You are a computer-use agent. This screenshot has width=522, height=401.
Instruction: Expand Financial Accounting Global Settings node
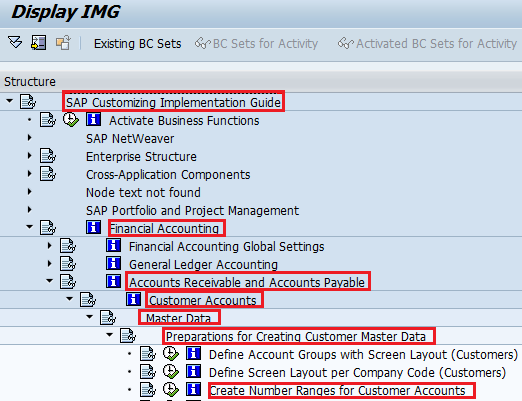tap(50, 246)
